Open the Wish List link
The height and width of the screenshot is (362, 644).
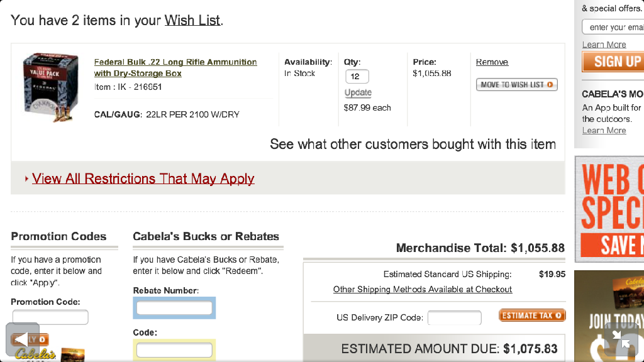(x=192, y=20)
